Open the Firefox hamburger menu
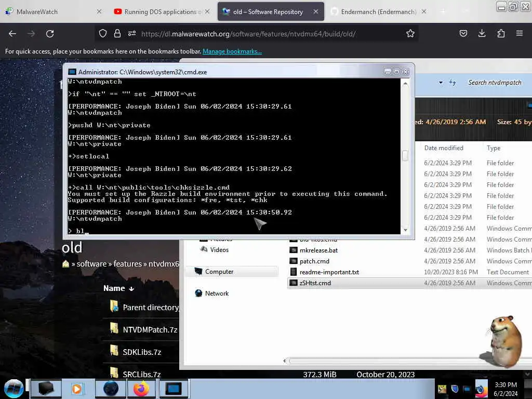Screen dimensions: 532x399 click(520, 33)
